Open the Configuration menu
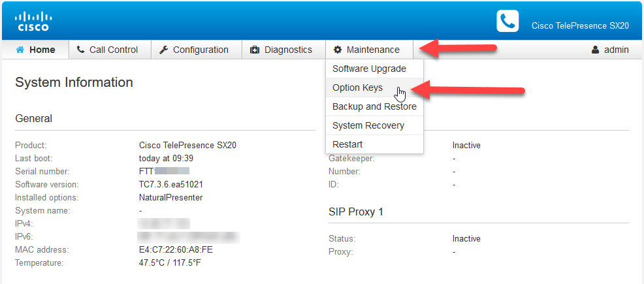644x284 pixels. point(197,50)
